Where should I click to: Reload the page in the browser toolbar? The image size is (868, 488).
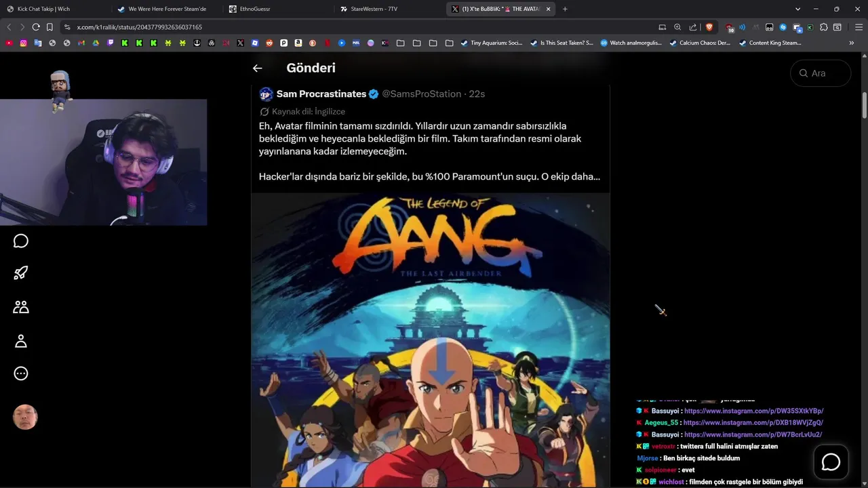tap(36, 27)
